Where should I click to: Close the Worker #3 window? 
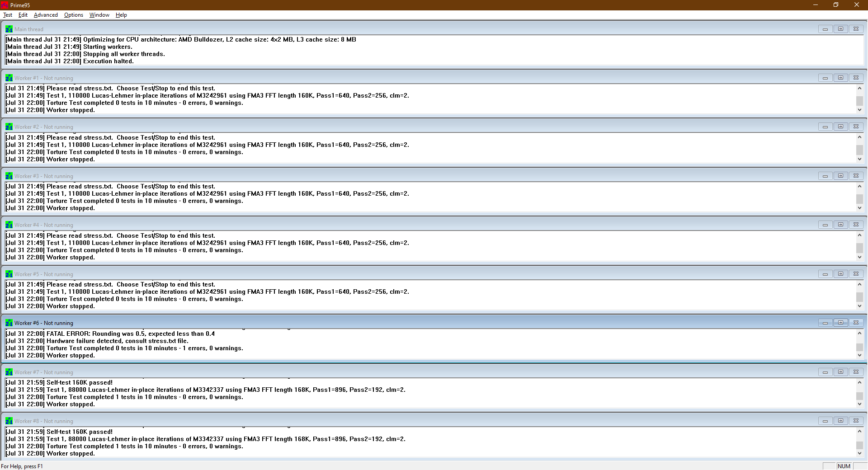pyautogui.click(x=856, y=176)
